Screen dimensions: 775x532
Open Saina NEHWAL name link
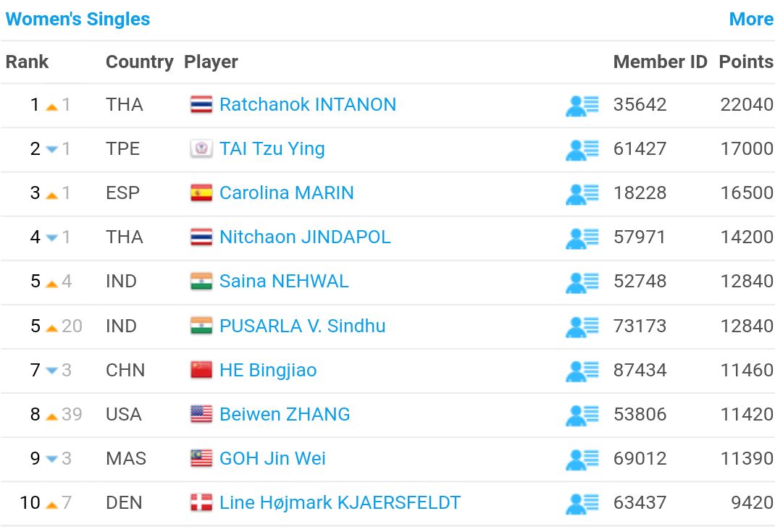pyautogui.click(x=284, y=282)
